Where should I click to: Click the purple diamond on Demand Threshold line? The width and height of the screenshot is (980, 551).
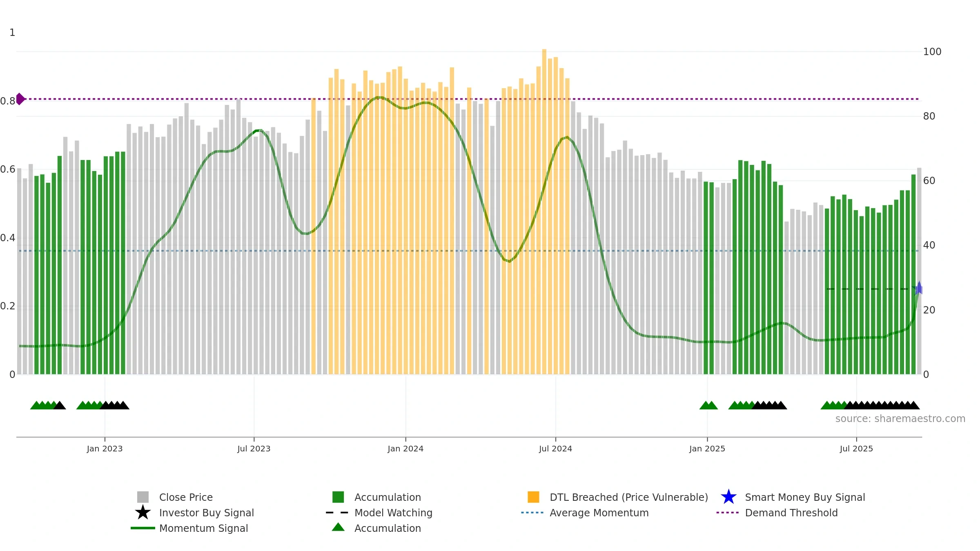tap(20, 99)
